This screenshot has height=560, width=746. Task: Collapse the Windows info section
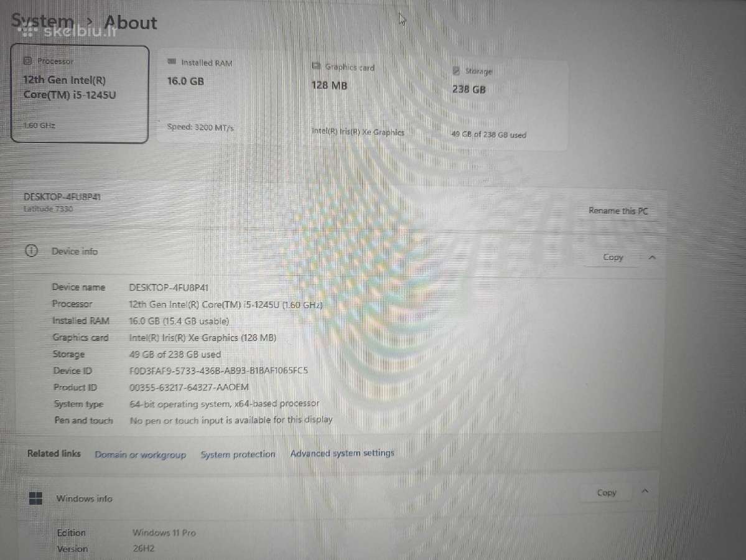(645, 491)
